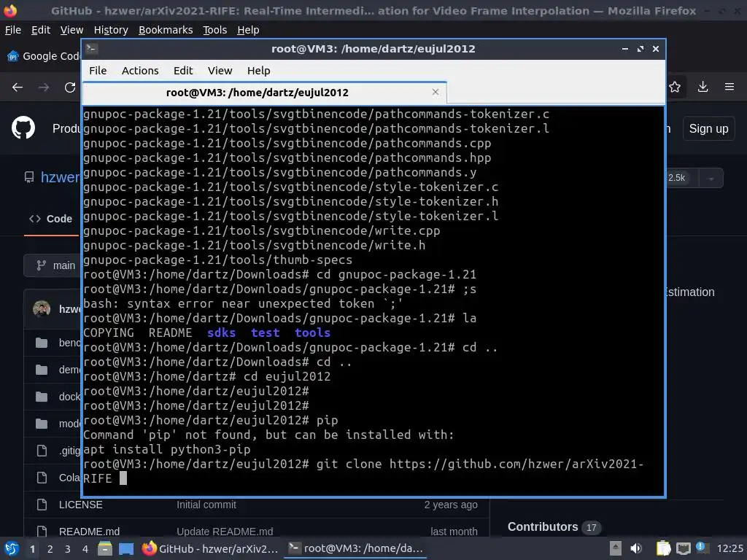Open the terminal Edit menu
Screen dimensions: 747x560
tap(183, 71)
